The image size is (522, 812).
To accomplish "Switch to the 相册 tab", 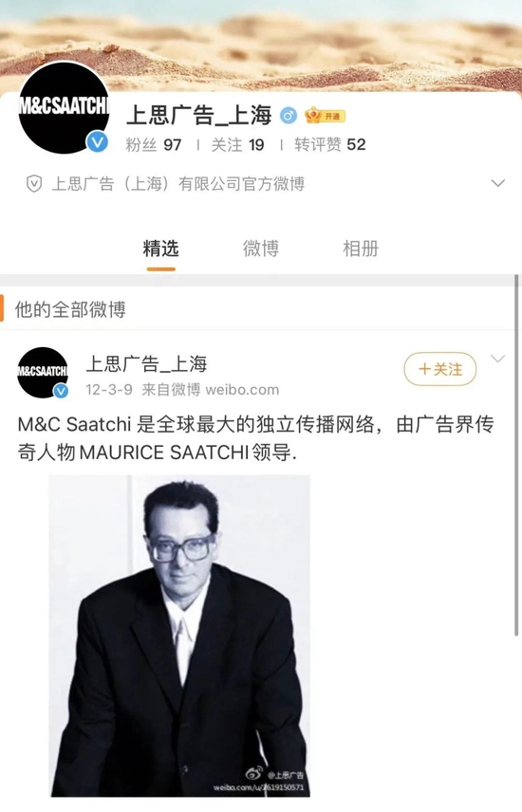I will click(x=361, y=249).
